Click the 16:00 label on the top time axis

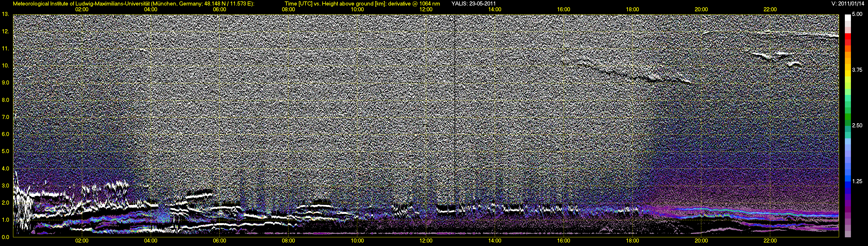(x=564, y=10)
